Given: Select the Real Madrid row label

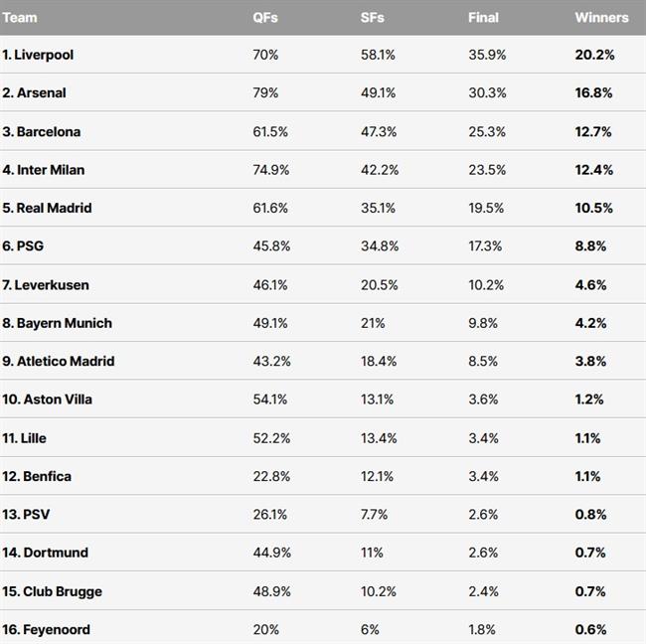Looking at the screenshot, I should pyautogui.click(x=47, y=208).
